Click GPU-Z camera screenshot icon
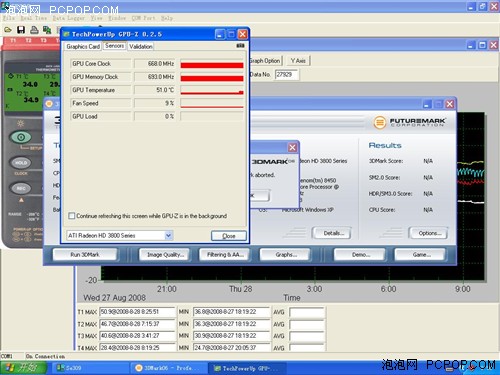 pos(240,46)
